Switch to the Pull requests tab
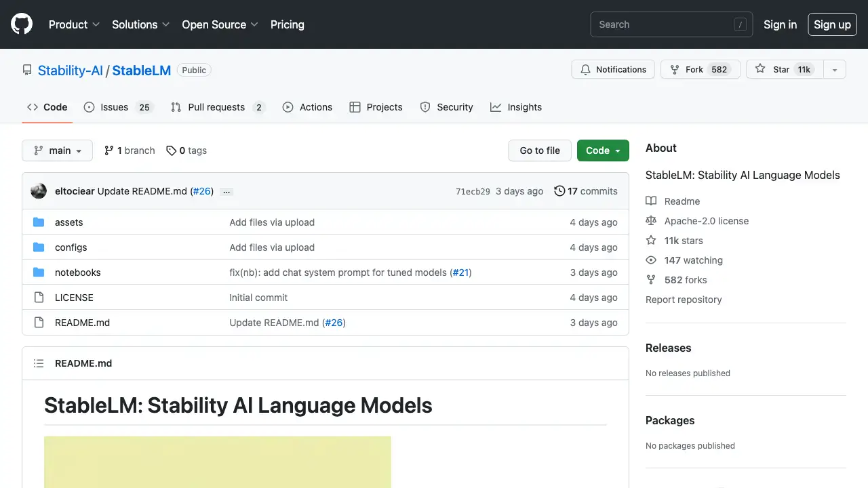The width and height of the screenshot is (868, 488). [x=217, y=107]
